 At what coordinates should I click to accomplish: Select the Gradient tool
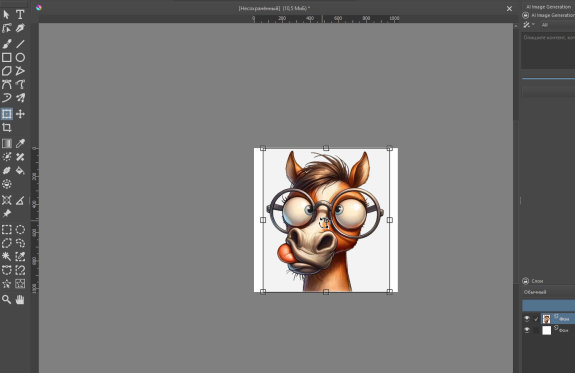point(7,143)
